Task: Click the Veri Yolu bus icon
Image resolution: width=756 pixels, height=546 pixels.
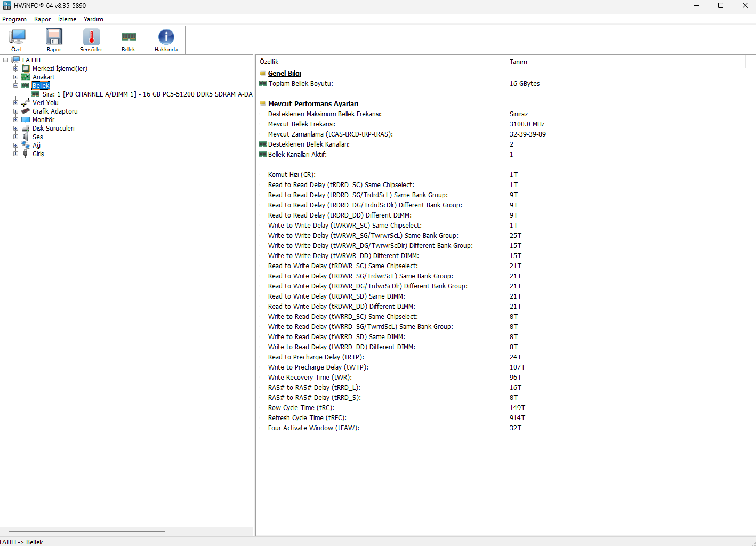Action: [26, 102]
